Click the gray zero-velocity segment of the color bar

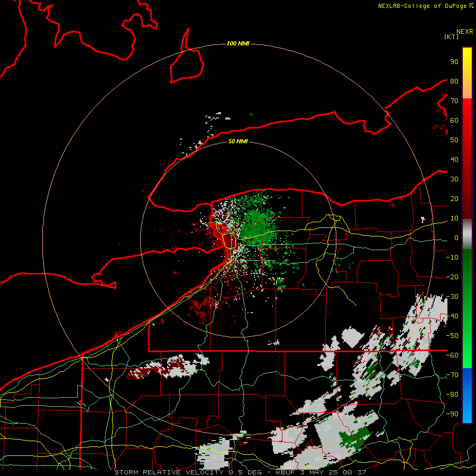tap(467, 234)
